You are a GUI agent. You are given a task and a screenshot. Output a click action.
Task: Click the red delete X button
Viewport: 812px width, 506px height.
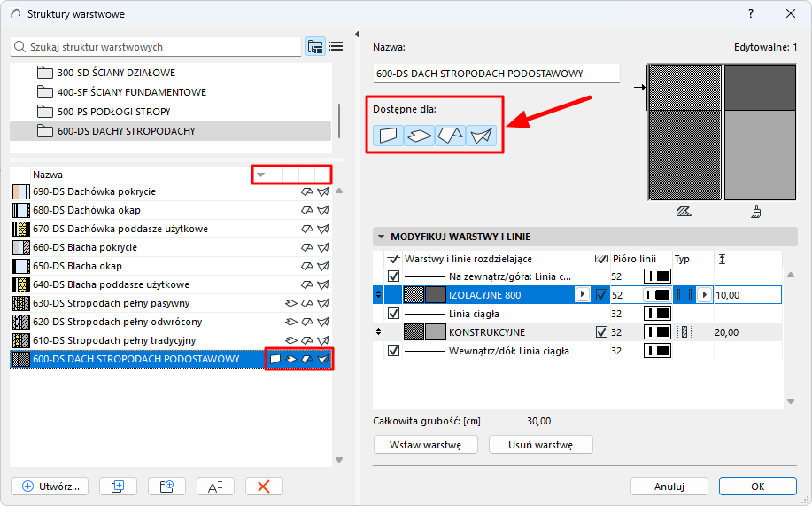pyautogui.click(x=264, y=487)
